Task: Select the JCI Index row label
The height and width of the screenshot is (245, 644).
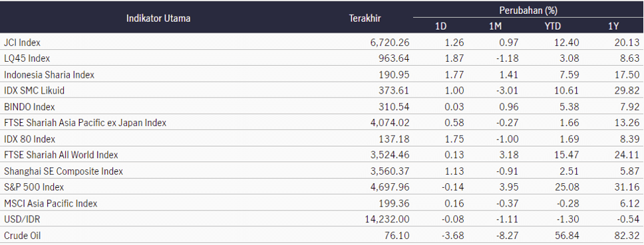Action: coord(22,42)
